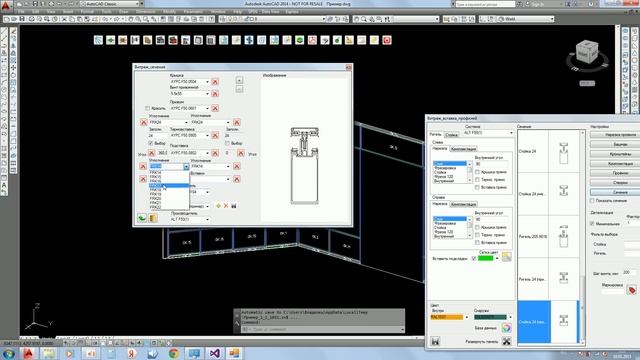Remove the Крышка profile with its red X

point(215,82)
